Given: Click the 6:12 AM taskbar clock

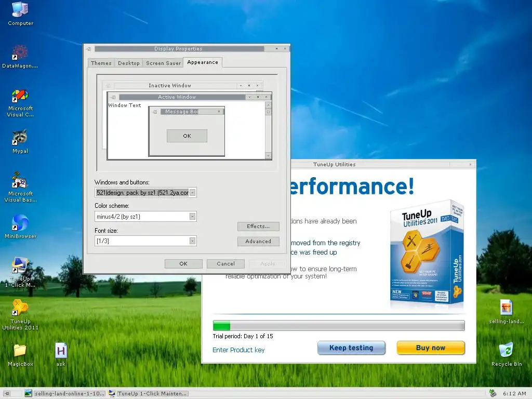Looking at the screenshot, I should 514,394.
